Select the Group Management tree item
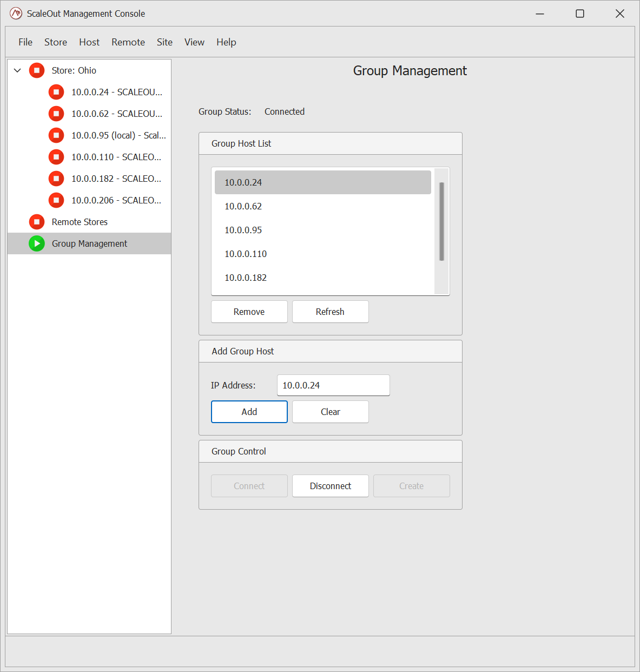Screen dimensions: 640x672 [x=89, y=243]
